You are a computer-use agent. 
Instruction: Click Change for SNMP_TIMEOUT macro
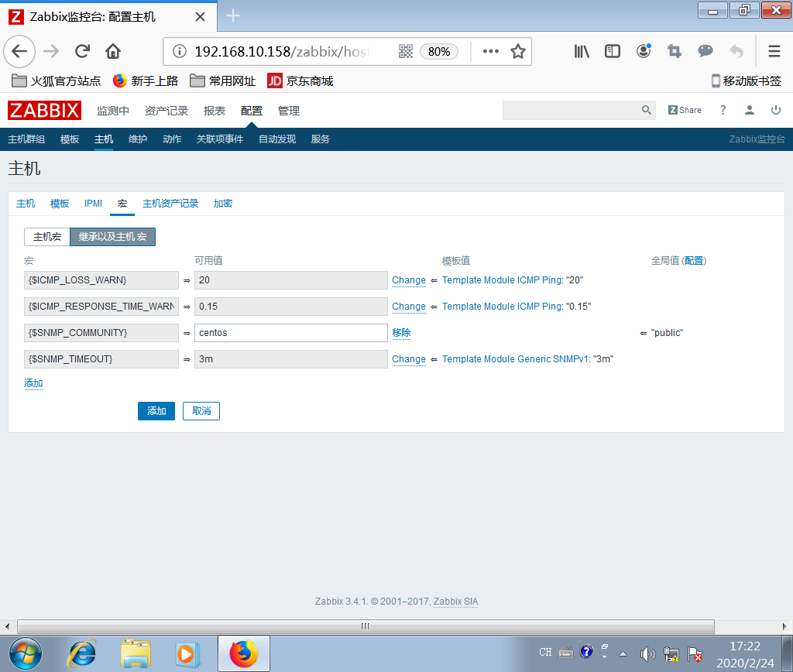(409, 359)
